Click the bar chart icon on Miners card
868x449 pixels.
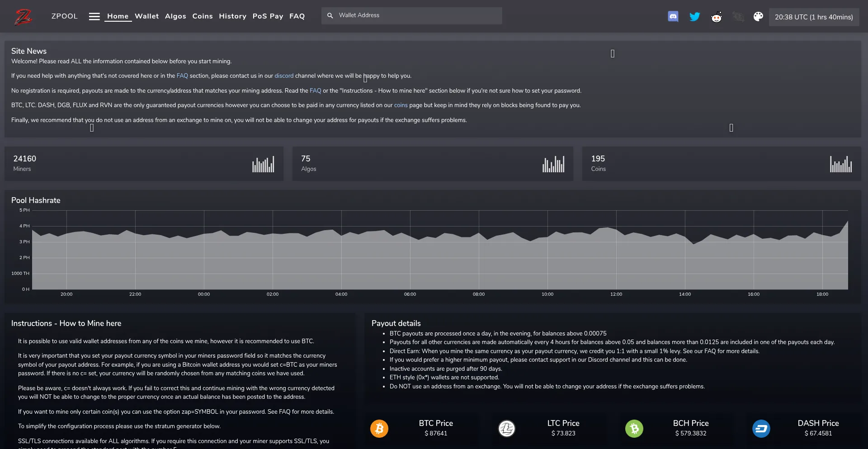263,164
